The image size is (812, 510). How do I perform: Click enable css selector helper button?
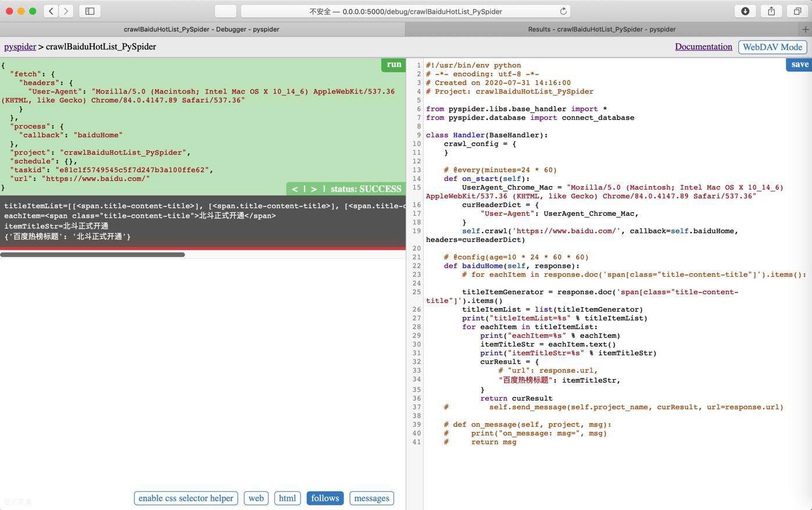186,498
